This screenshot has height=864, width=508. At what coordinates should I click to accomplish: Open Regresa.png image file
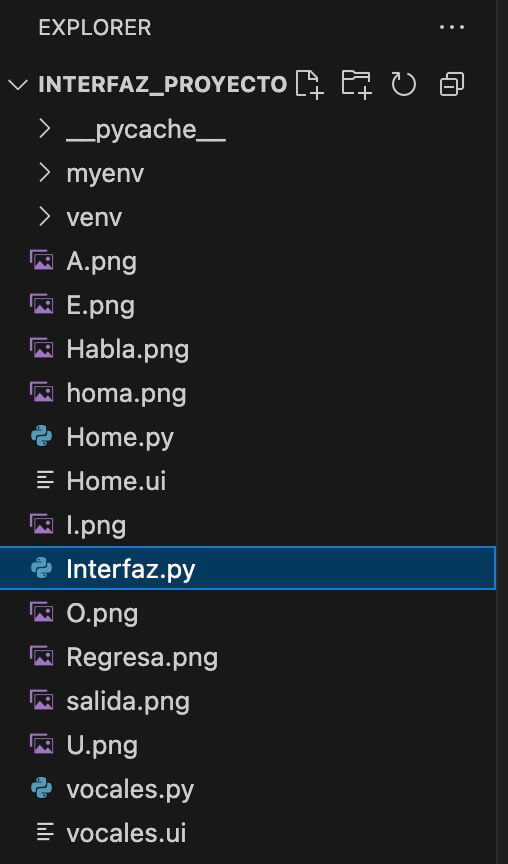[248, 657]
